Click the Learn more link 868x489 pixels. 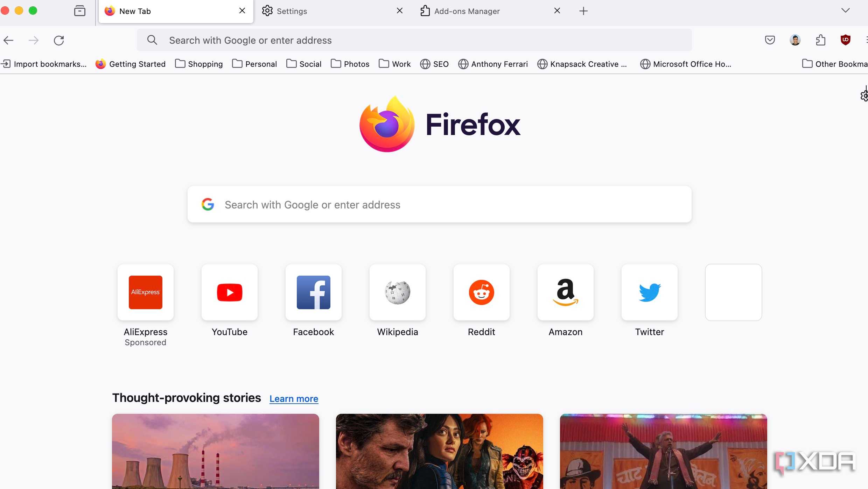294,398
